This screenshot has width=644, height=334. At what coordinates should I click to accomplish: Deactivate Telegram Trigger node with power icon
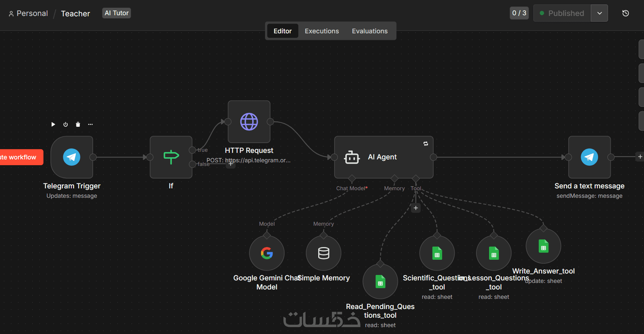pos(66,124)
